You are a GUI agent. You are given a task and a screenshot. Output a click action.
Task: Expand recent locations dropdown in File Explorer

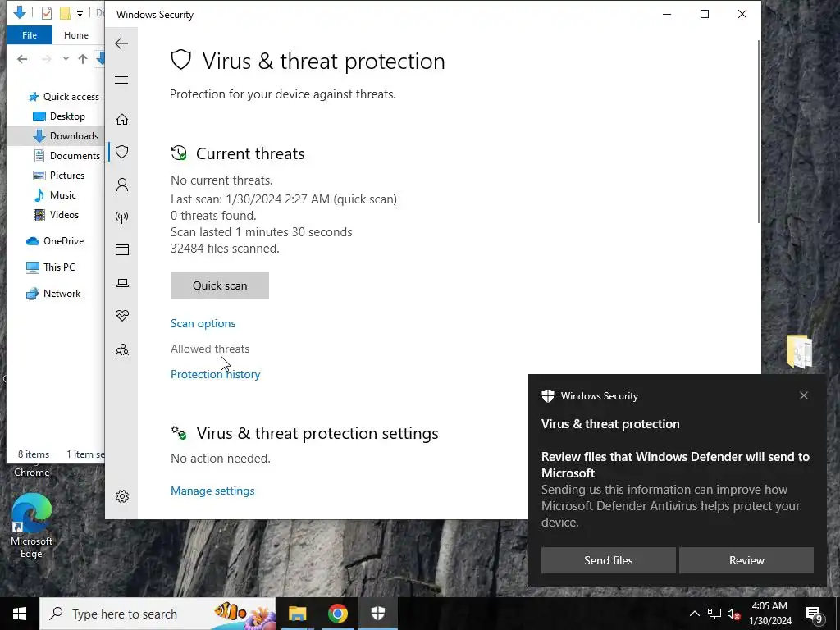tap(66, 59)
